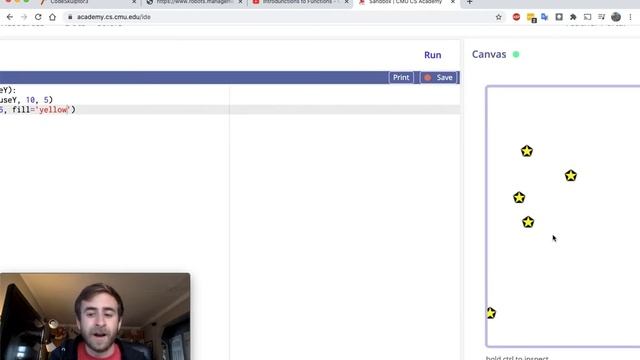Click the top yellow star on canvas

[527, 151]
